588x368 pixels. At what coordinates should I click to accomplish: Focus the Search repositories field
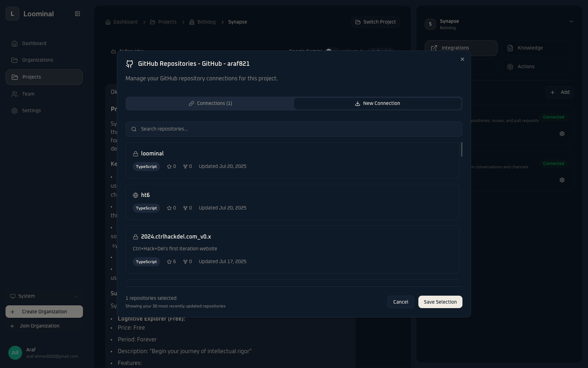(x=294, y=129)
